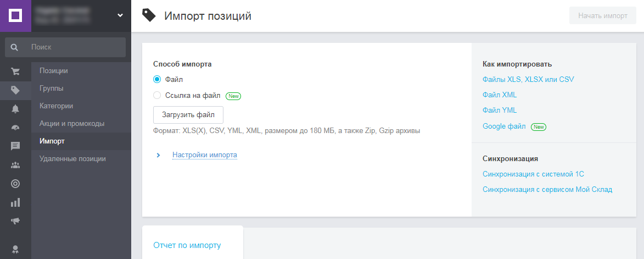Open the target bullseye icon

tap(15, 184)
